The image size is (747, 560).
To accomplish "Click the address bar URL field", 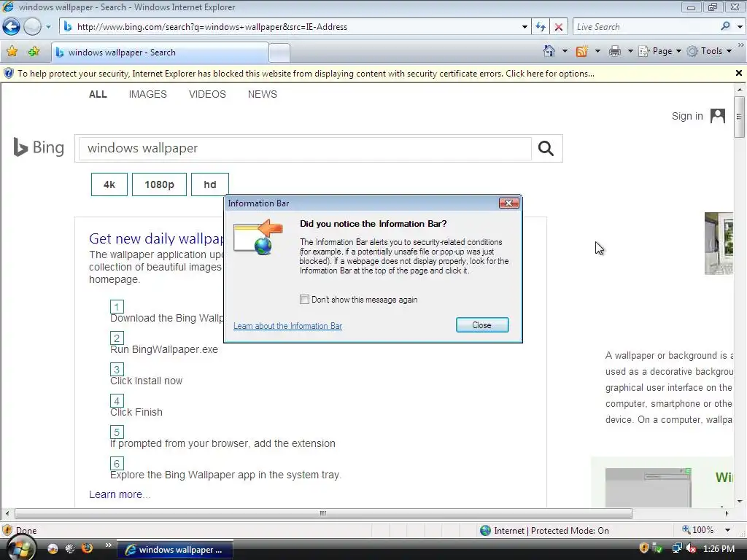I will [x=295, y=27].
